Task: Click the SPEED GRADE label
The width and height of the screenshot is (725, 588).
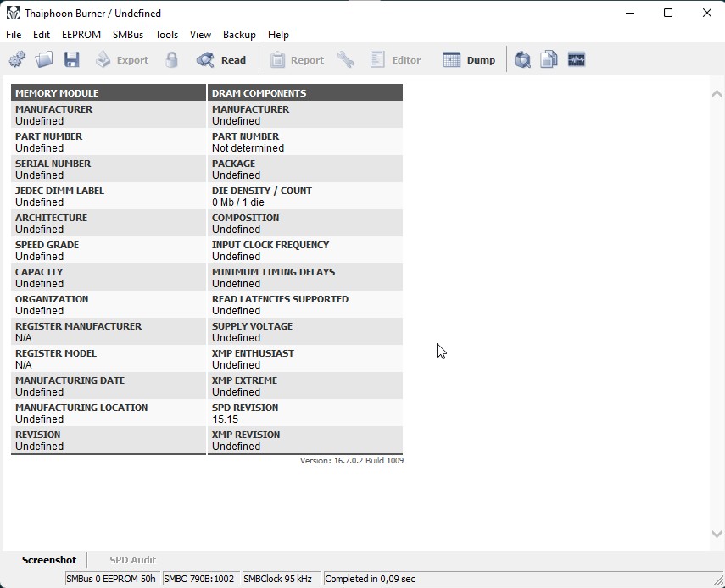Action: tap(47, 245)
